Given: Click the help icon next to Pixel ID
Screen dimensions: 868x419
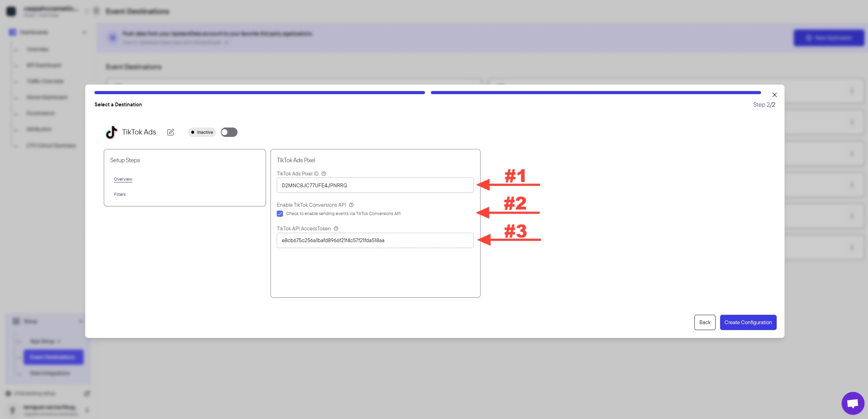Looking at the screenshot, I should tap(324, 174).
